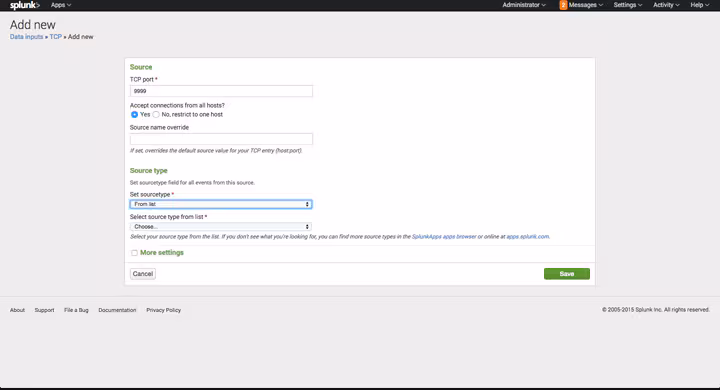Open the Administrator menu
Viewport: 720px width, 390px height.
point(524,5)
